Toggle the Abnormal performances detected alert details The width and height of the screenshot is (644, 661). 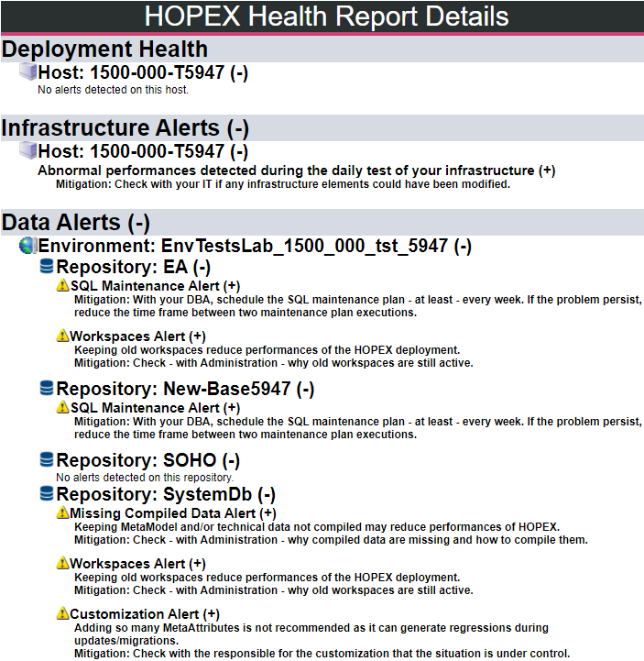[547, 171]
